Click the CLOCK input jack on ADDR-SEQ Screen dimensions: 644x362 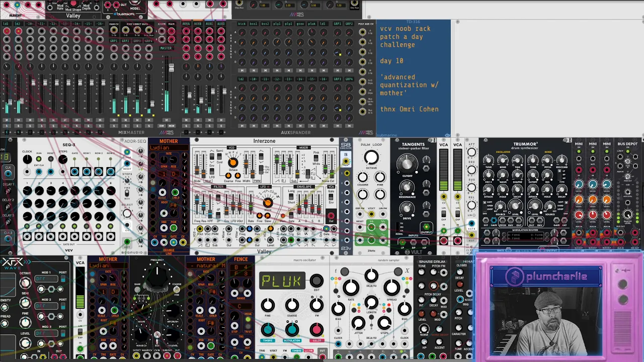127,152
